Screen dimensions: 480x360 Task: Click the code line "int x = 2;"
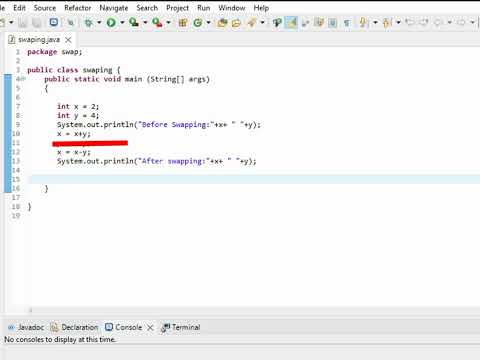point(78,106)
